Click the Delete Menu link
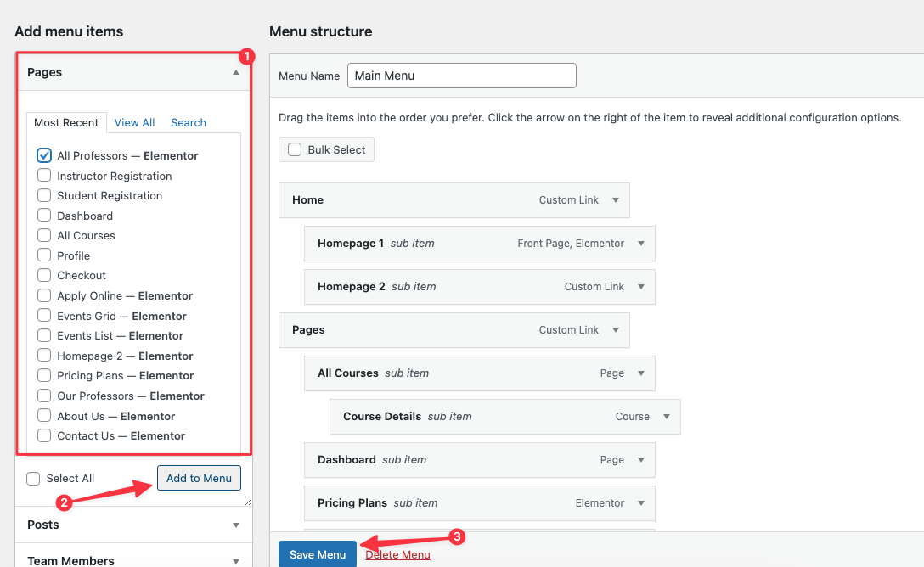The height and width of the screenshot is (567, 924). point(397,554)
